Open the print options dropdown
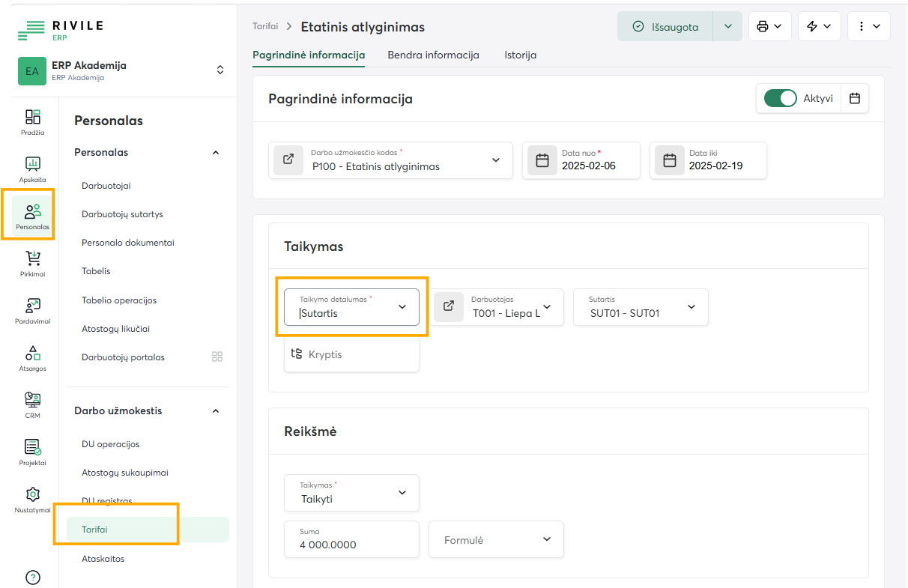This screenshot has width=908, height=588. [769, 26]
